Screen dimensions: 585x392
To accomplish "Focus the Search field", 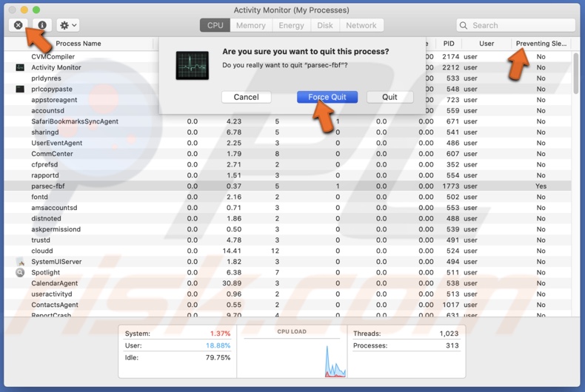I will [x=516, y=25].
